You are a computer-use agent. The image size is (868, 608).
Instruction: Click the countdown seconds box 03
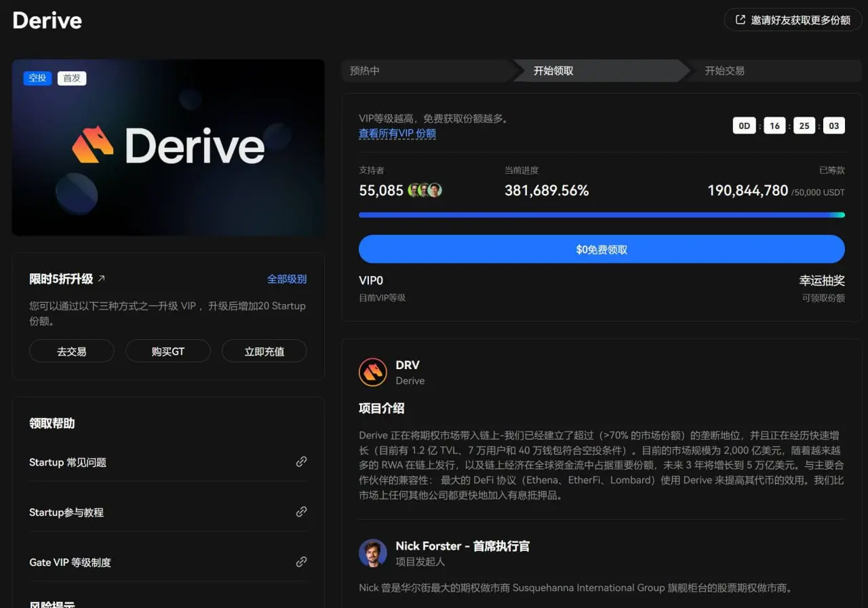coord(834,126)
